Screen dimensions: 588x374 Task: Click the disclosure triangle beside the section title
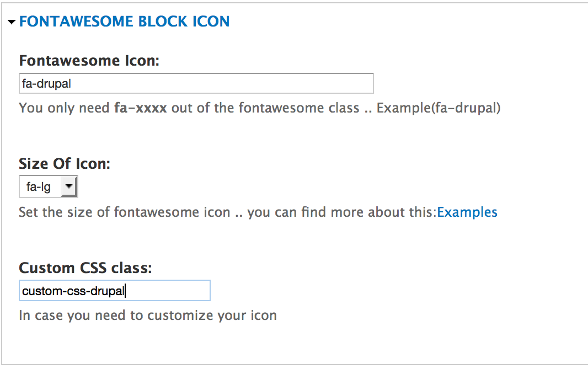12,22
